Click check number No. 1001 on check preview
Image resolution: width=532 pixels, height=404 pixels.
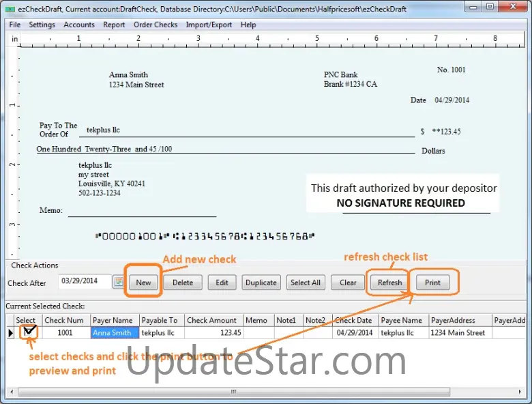[451, 70]
